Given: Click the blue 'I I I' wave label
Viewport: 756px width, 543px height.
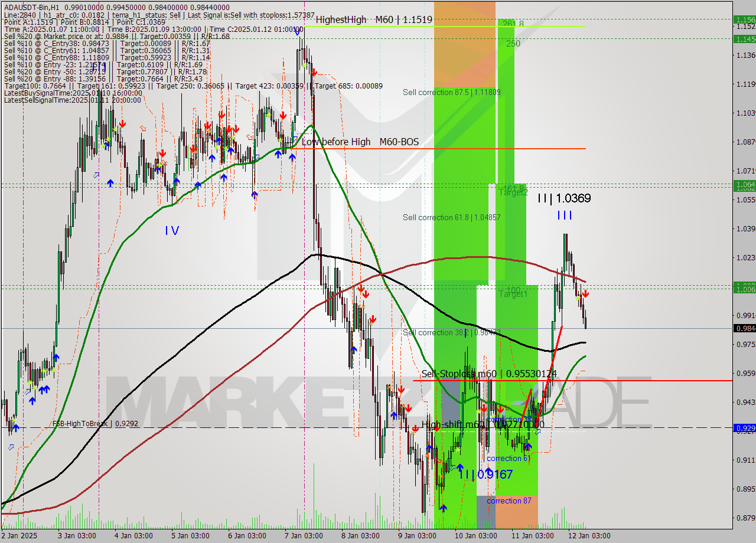Looking at the screenshot, I should click(x=565, y=215).
